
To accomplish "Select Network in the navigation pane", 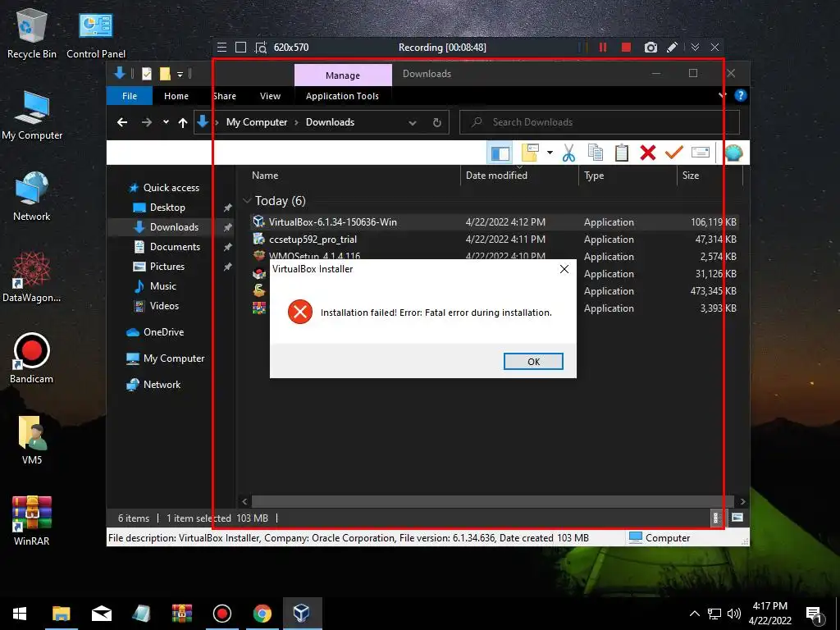I will point(162,385).
